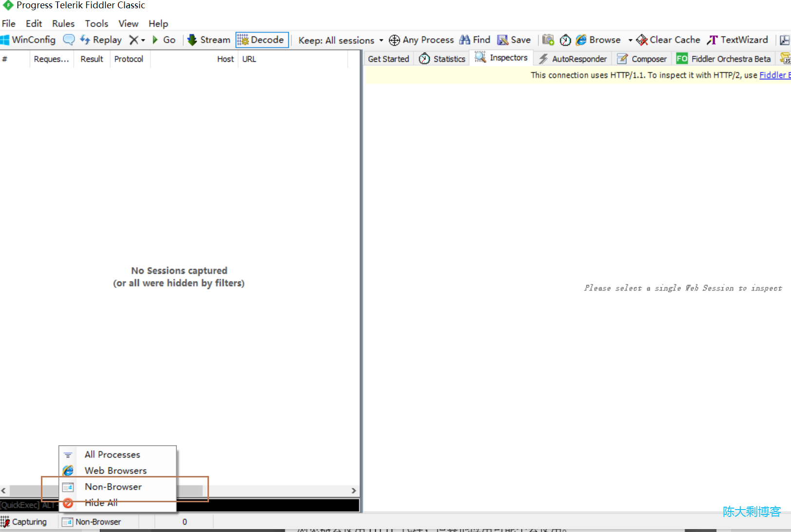
Task: Open the View menu
Action: [x=128, y=23]
